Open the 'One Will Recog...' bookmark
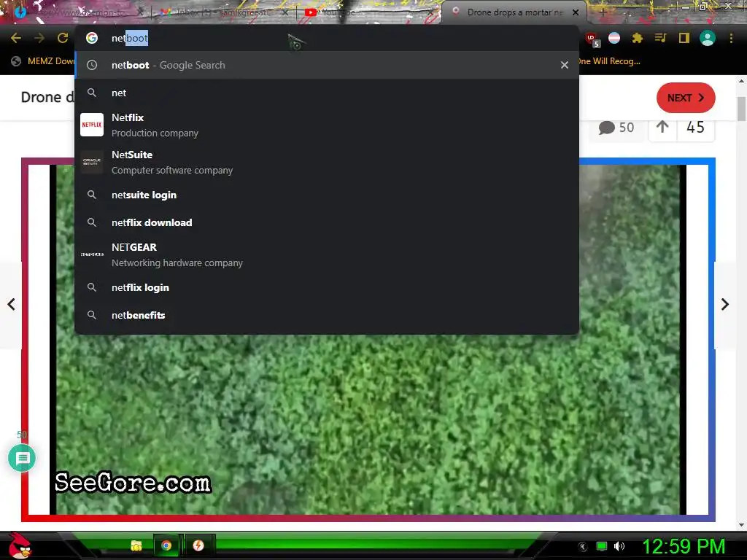Image resolution: width=747 pixels, height=560 pixels. 610,61
